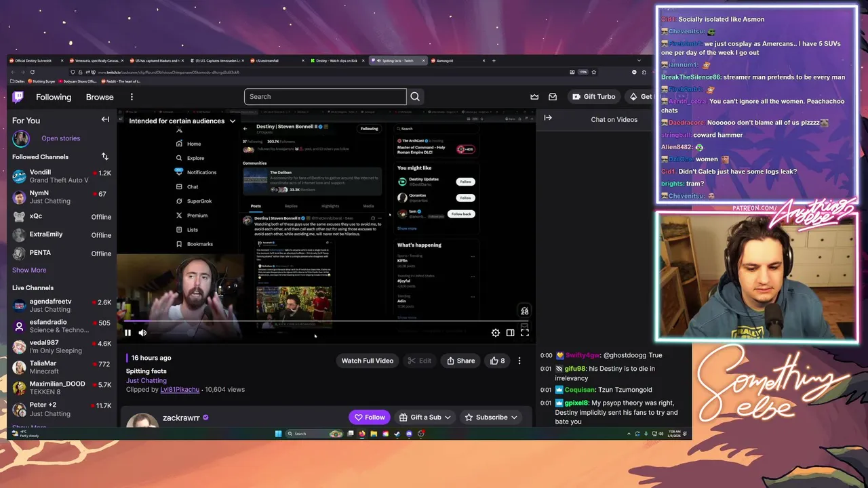
Task: Click the Share button
Action: [x=460, y=361]
